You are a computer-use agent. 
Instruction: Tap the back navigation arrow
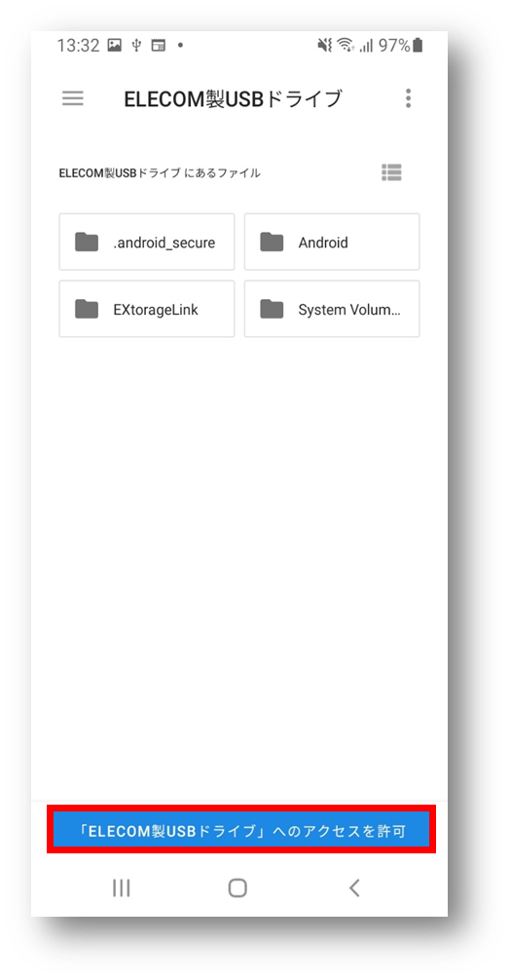click(x=354, y=887)
